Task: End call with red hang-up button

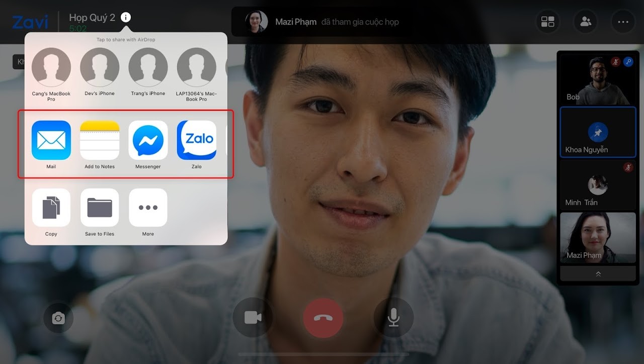Action: 323,318
